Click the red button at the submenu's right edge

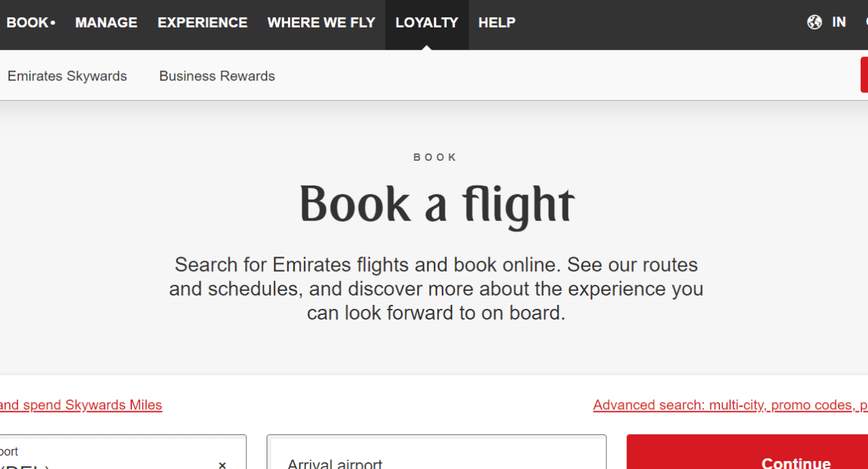tap(864, 75)
